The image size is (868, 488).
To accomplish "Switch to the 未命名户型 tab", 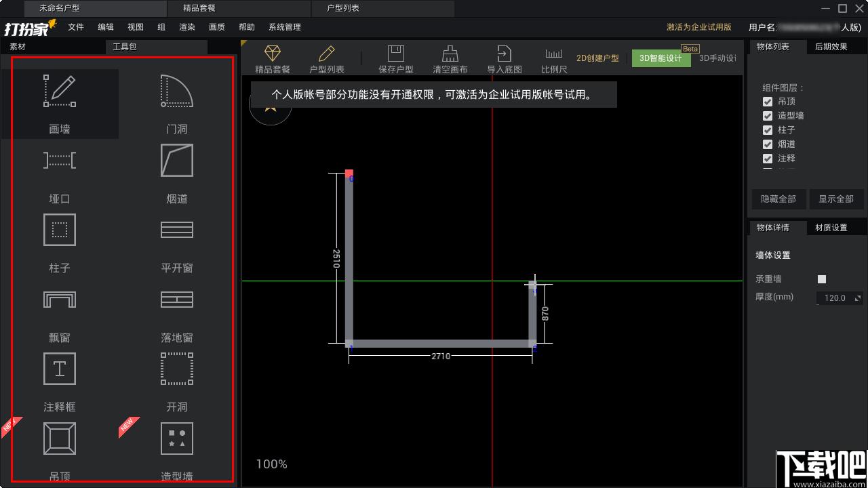I will (x=95, y=8).
